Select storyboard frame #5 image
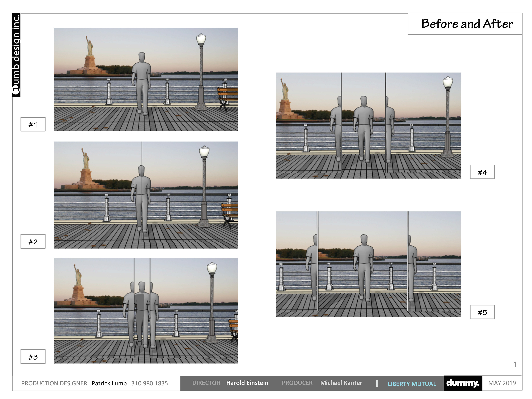This screenshot has width=532, height=399. [x=368, y=264]
